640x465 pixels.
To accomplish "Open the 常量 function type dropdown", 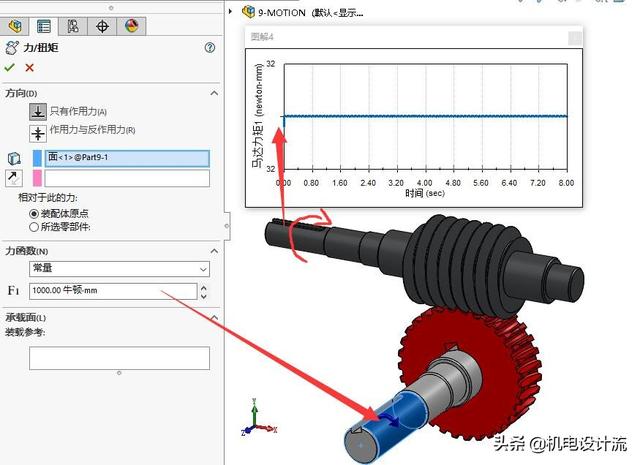I will [119, 269].
